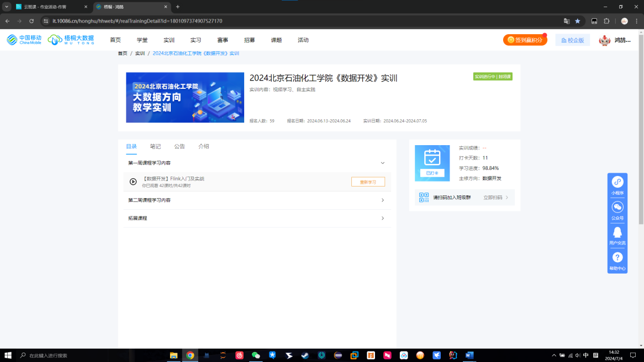Viewport: 644px width, 362px height.
Task: Click the 大数据方向教学实训 banner thumbnail
Action: coord(185,98)
